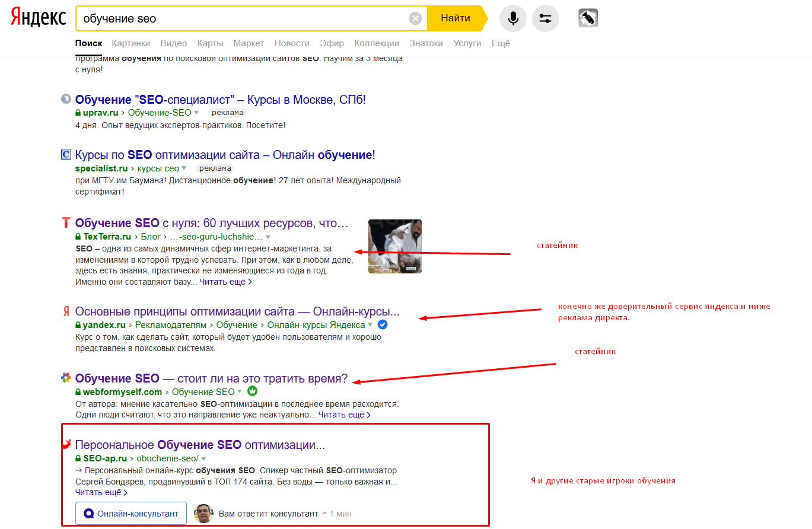The width and height of the screenshot is (812, 529).
Task: Click the реклама label of specialist.ru ad
Action: coord(215,168)
